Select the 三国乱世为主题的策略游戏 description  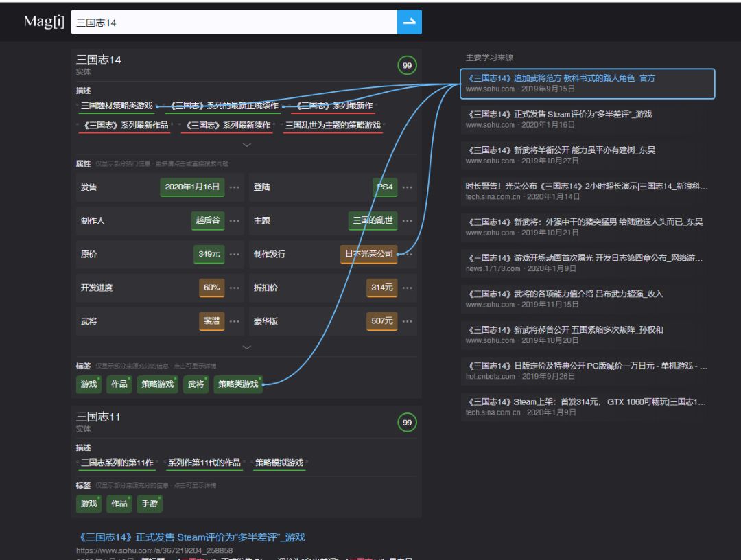point(333,125)
